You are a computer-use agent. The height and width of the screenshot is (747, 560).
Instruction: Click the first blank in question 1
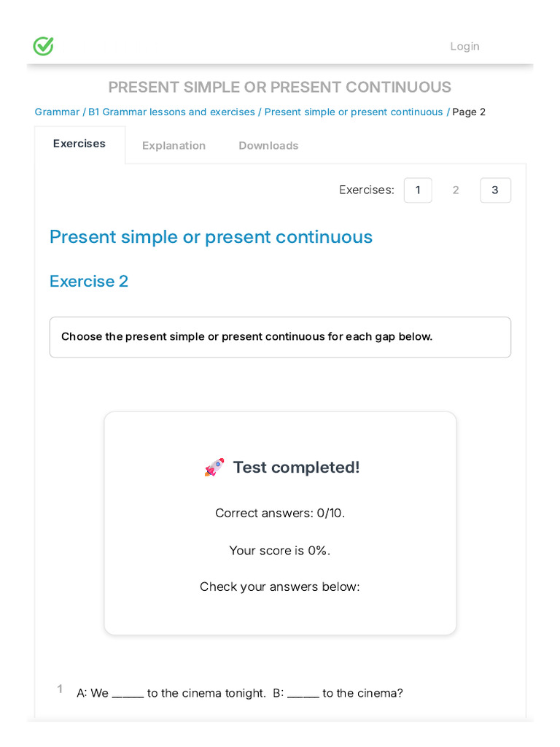128,694
